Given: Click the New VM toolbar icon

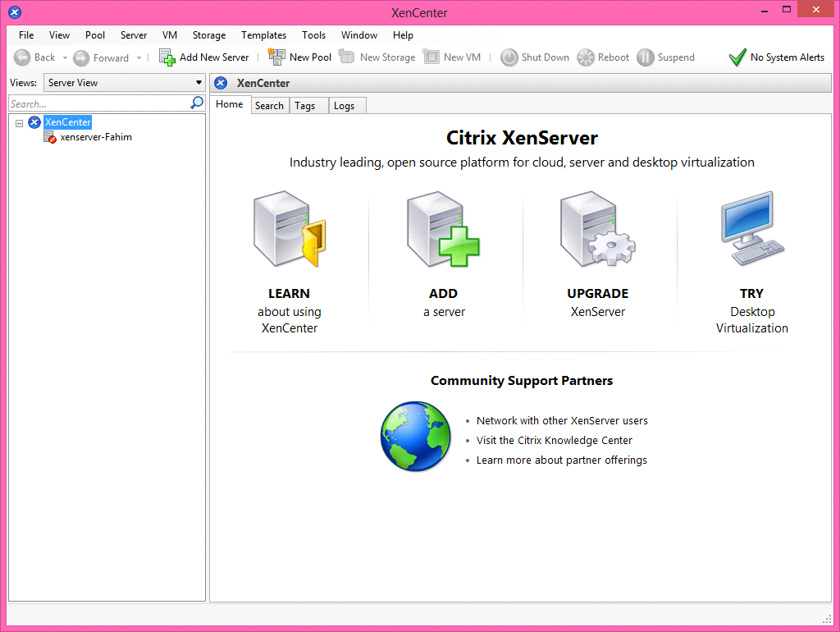Looking at the screenshot, I should click(x=431, y=57).
